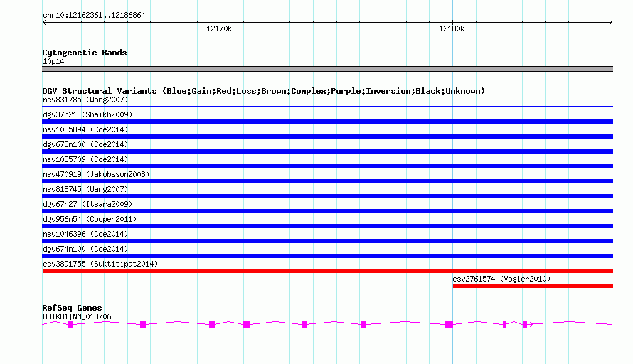Select the blue bar under dgv673n100
633x364 pixels.
(327, 151)
